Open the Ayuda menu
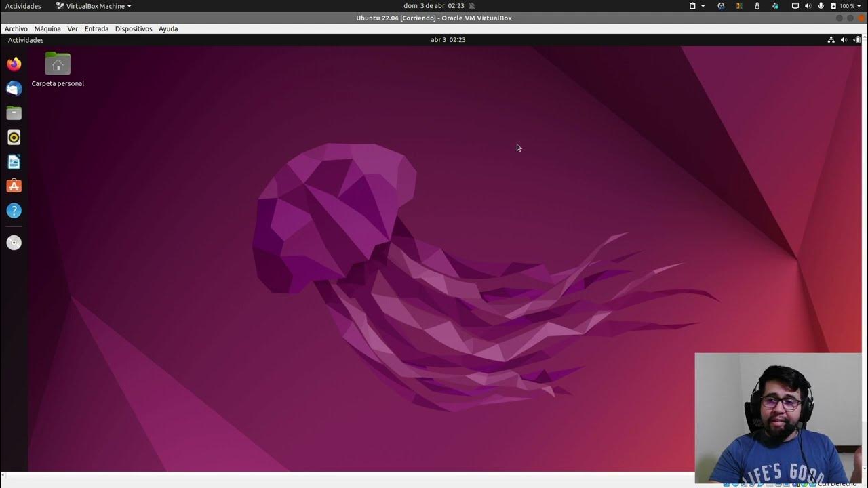 tap(168, 29)
